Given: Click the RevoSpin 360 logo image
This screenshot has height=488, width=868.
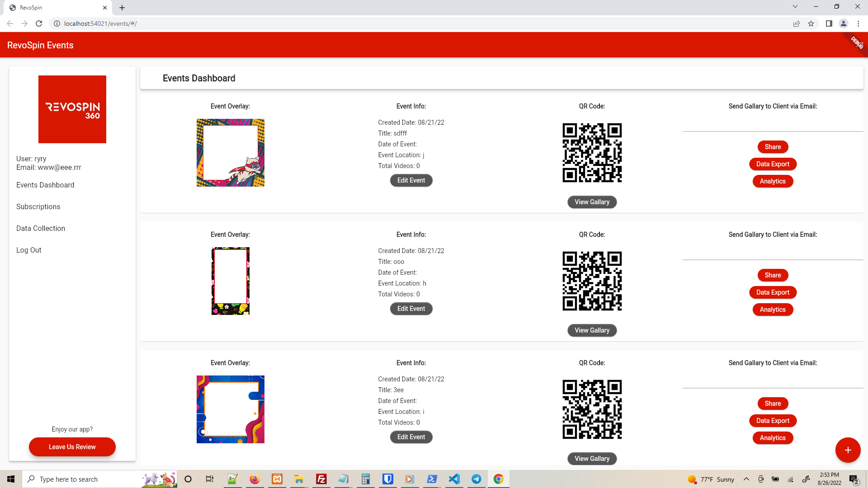Looking at the screenshot, I should pos(72,109).
